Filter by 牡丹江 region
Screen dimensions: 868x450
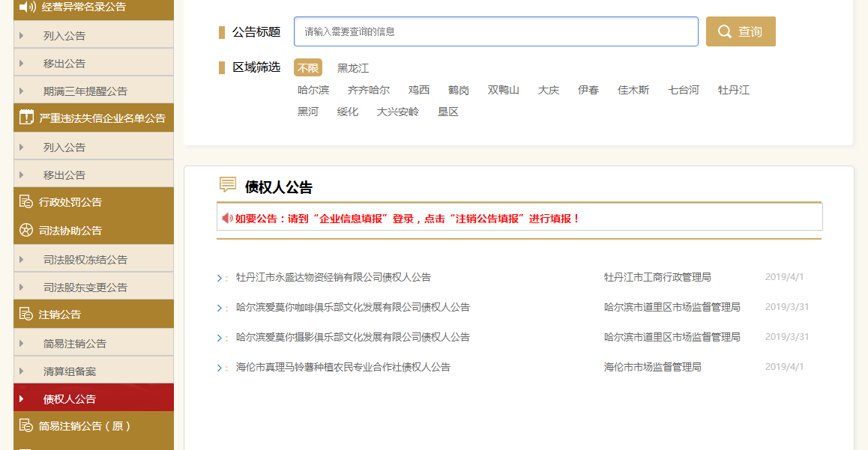click(733, 90)
